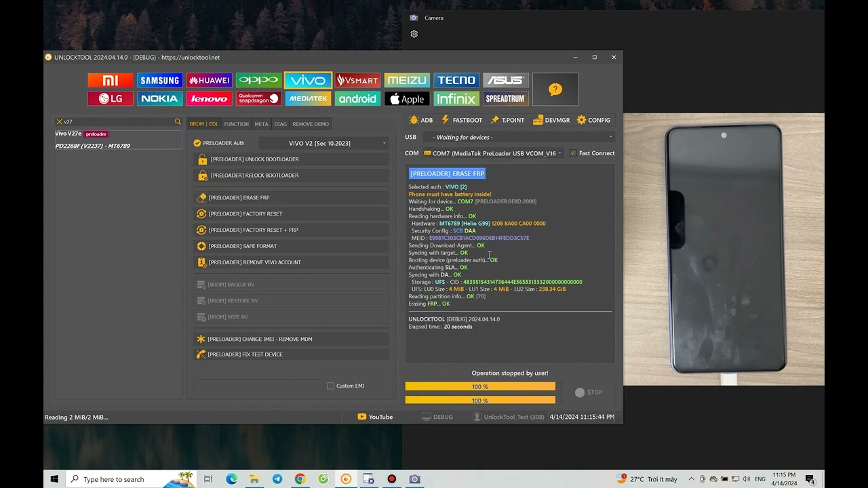The width and height of the screenshot is (868, 488).
Task: Choose the Android brand tile
Action: coord(357,99)
